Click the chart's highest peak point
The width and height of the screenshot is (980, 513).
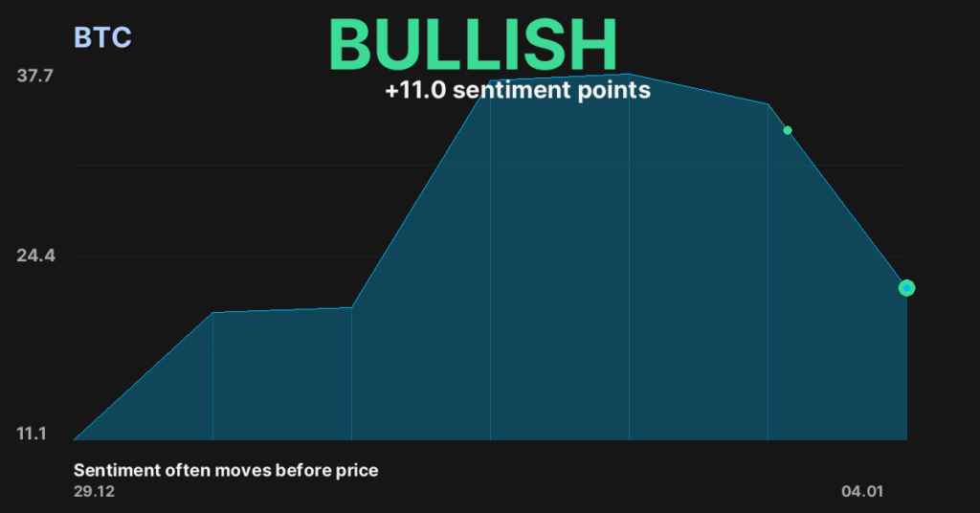coord(629,74)
